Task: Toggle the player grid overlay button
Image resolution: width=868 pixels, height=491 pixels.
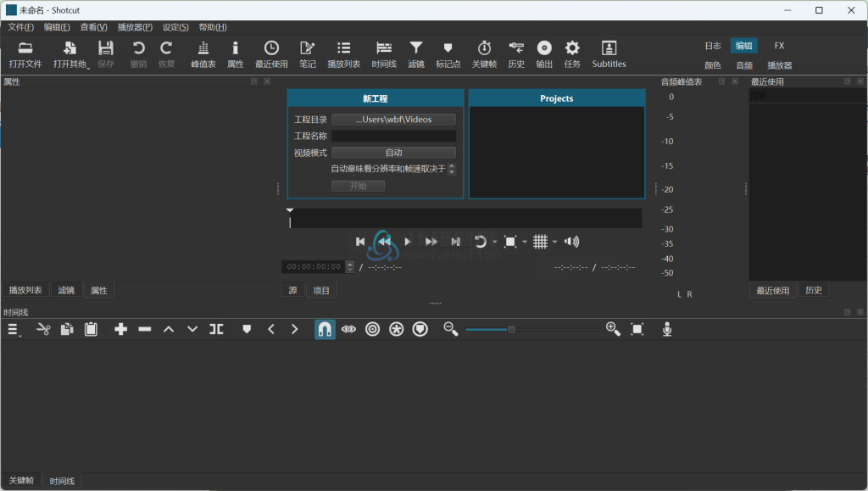Action: pyautogui.click(x=540, y=242)
